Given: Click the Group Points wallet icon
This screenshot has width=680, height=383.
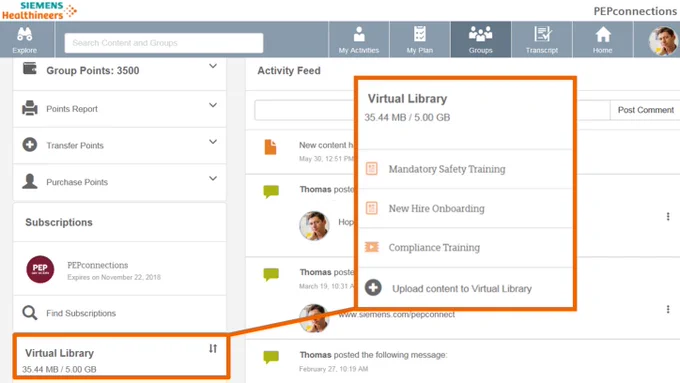Looking at the screenshot, I should [x=29, y=69].
